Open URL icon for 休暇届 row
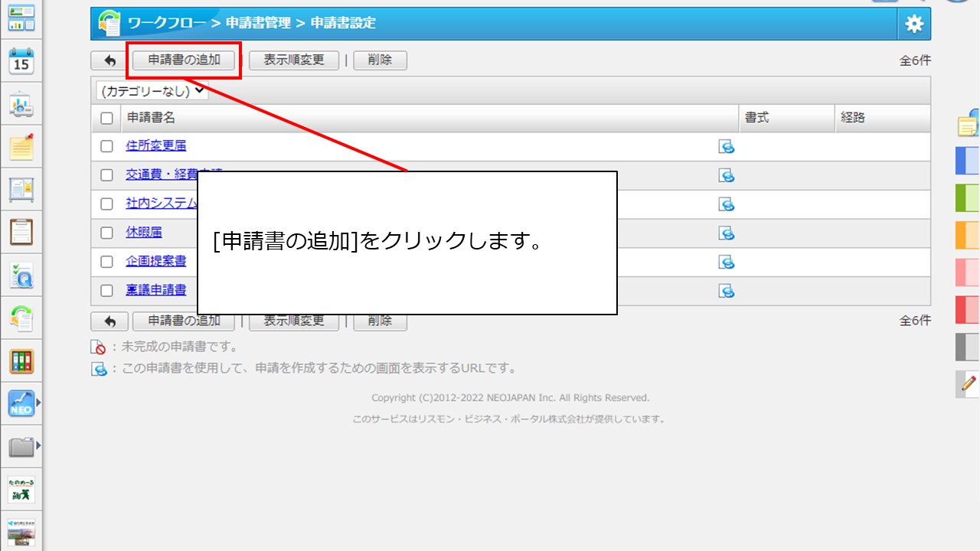Image resolution: width=980 pixels, height=551 pixels. click(727, 233)
